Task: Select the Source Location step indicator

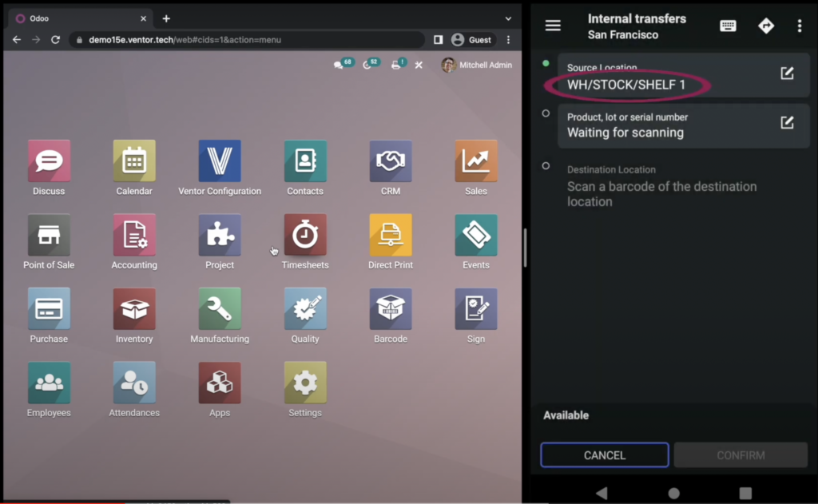Action: pyautogui.click(x=546, y=63)
